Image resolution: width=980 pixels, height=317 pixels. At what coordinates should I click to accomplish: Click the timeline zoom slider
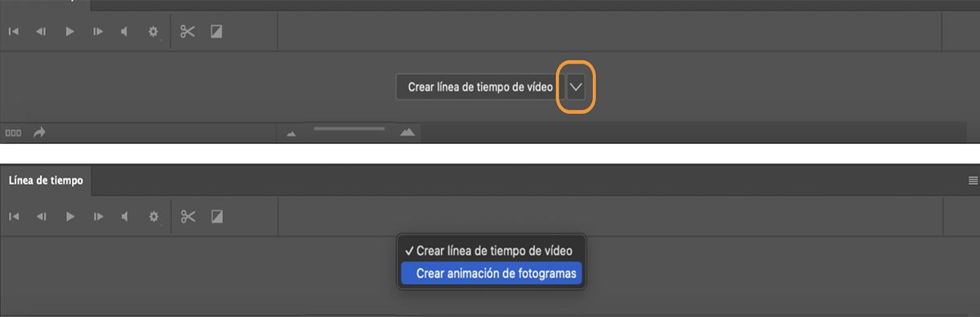pyautogui.click(x=349, y=128)
